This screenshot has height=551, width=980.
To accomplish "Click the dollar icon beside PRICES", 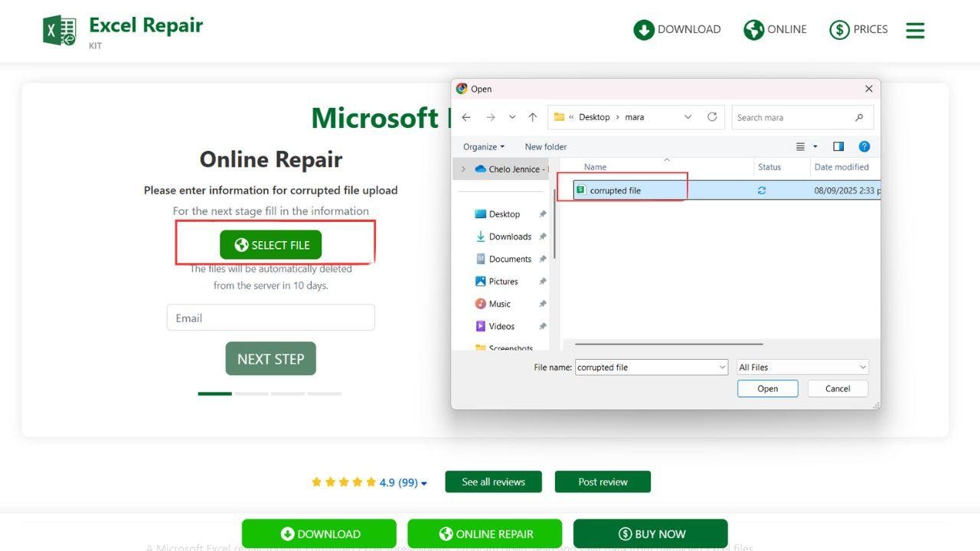I will [840, 30].
